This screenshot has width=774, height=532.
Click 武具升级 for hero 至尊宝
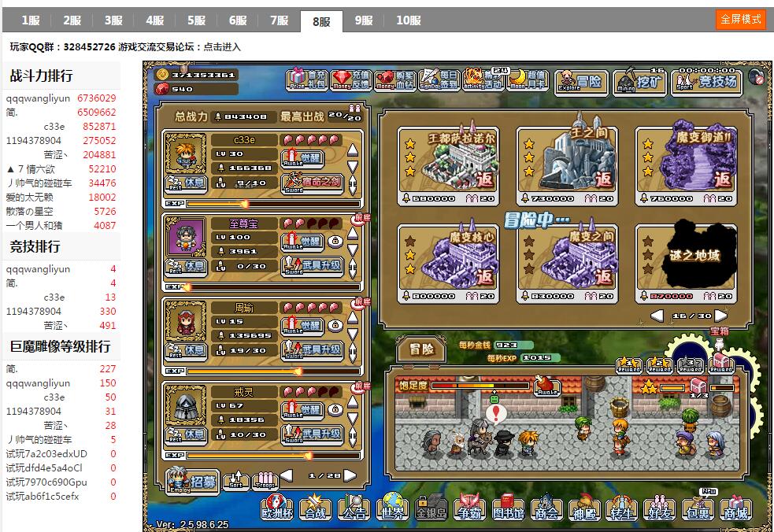pos(313,265)
